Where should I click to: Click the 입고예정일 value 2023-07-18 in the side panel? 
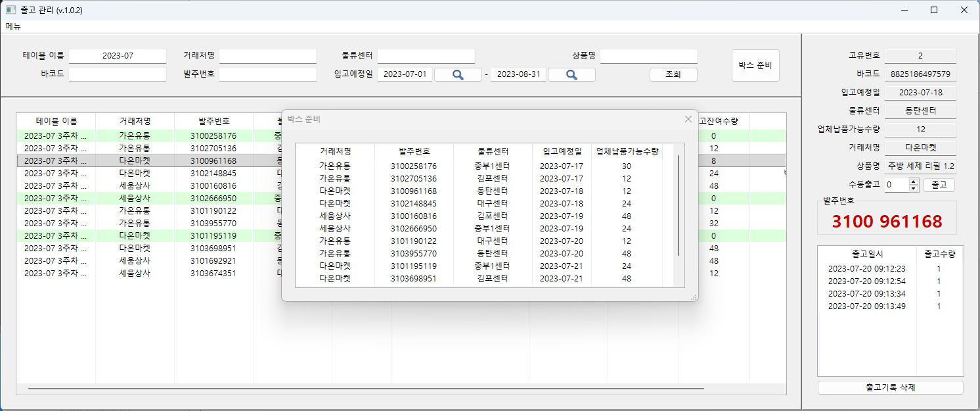point(920,93)
